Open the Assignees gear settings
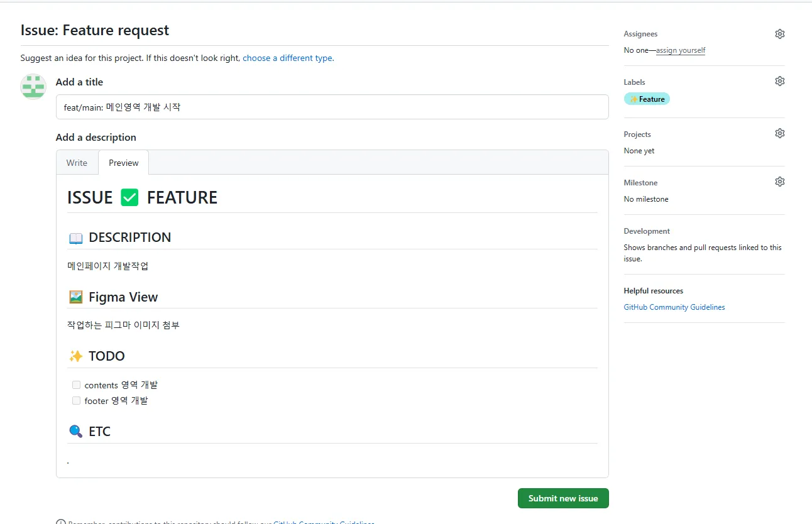The image size is (812, 524). [x=779, y=34]
